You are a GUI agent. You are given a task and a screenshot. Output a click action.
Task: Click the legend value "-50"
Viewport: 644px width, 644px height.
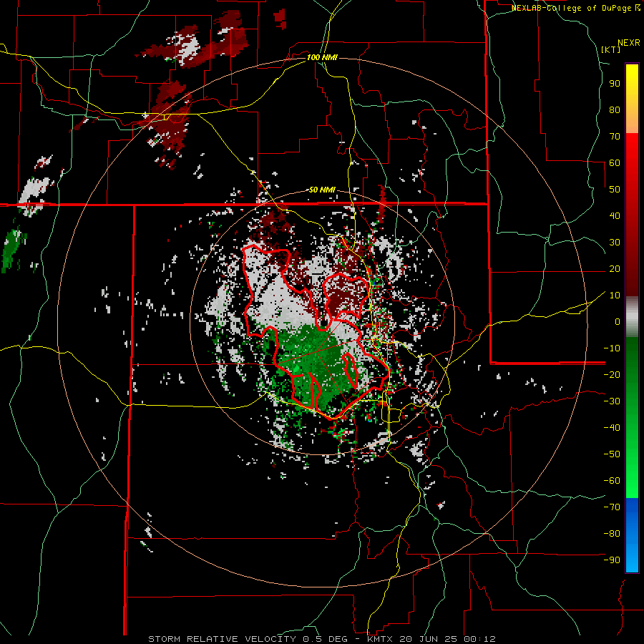click(x=612, y=454)
